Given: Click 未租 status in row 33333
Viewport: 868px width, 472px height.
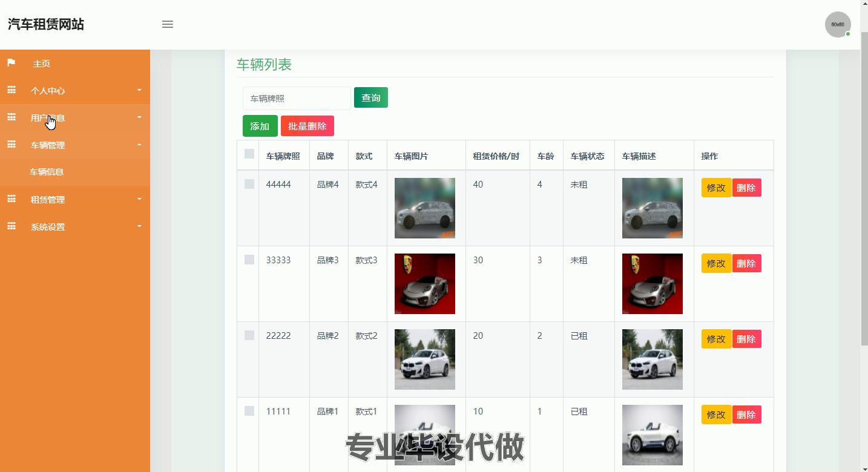Looking at the screenshot, I should 579,260.
